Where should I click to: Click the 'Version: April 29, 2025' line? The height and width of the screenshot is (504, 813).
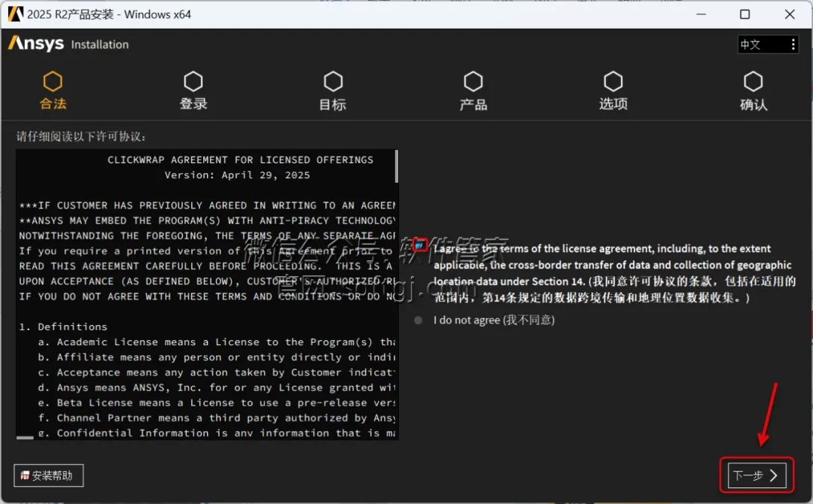click(x=237, y=175)
